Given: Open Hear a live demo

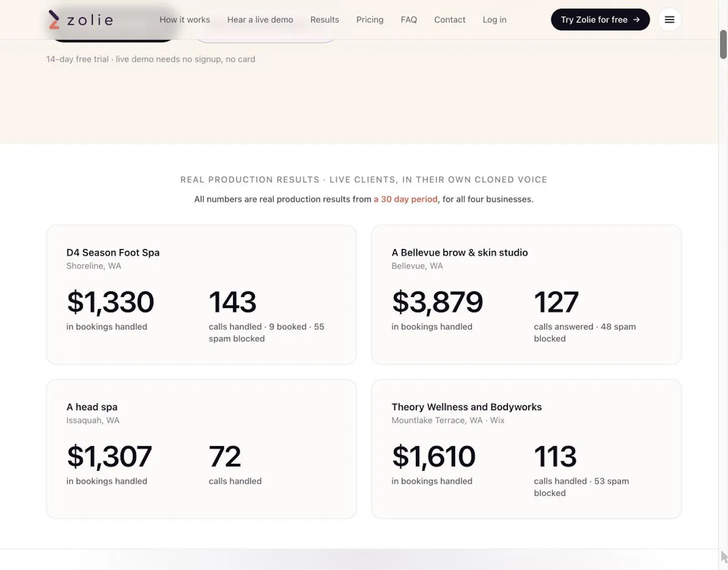Looking at the screenshot, I should click(x=260, y=20).
